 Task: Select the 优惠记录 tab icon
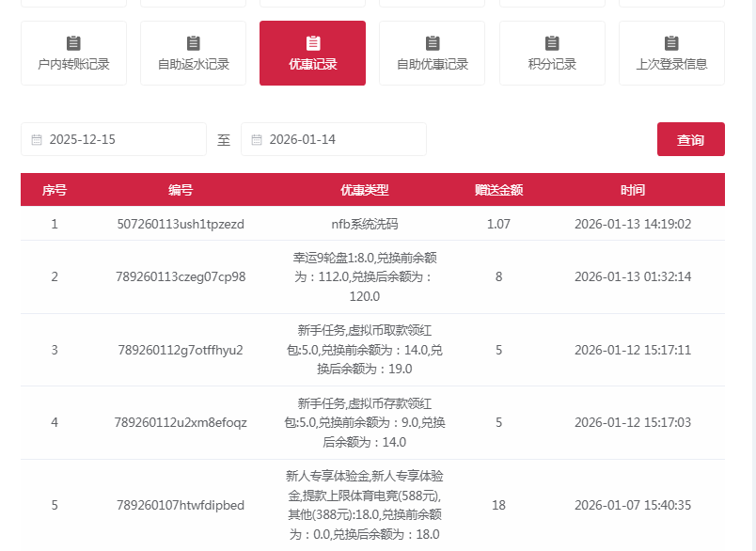coord(312,41)
